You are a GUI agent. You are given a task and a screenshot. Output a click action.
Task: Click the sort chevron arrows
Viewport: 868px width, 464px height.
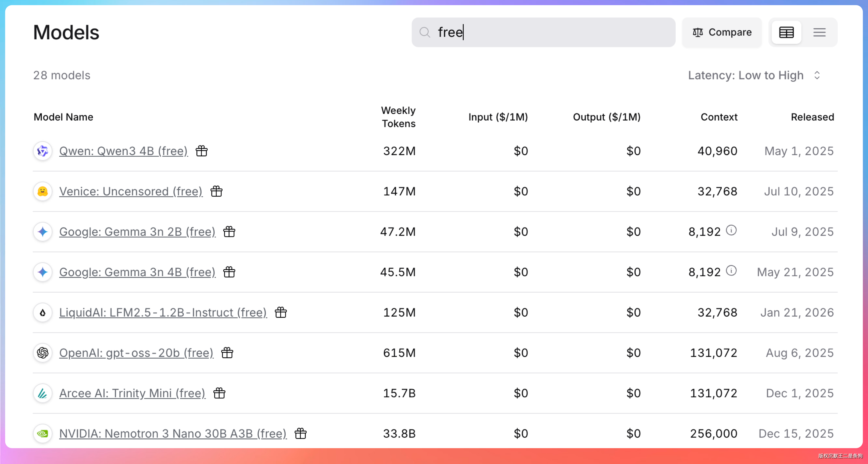817,75
